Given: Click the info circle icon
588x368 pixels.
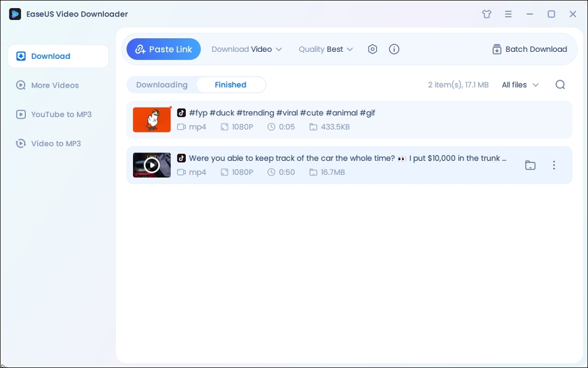Looking at the screenshot, I should (x=394, y=49).
